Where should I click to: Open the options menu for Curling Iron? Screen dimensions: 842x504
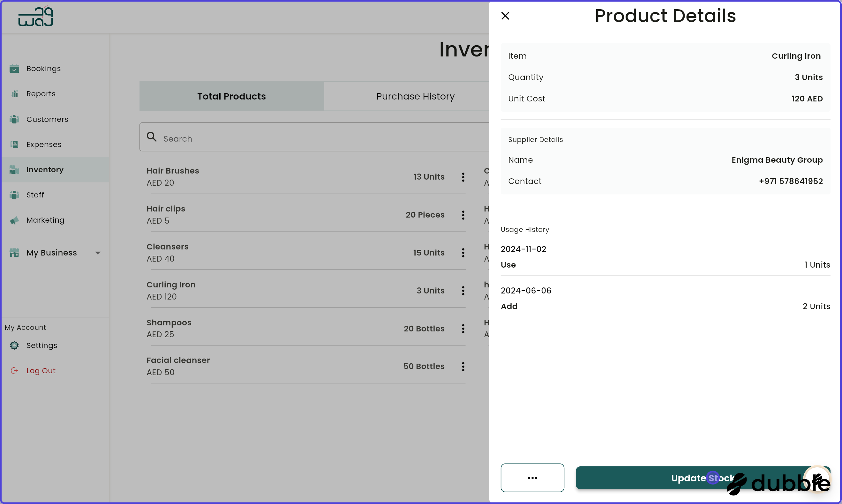click(463, 291)
